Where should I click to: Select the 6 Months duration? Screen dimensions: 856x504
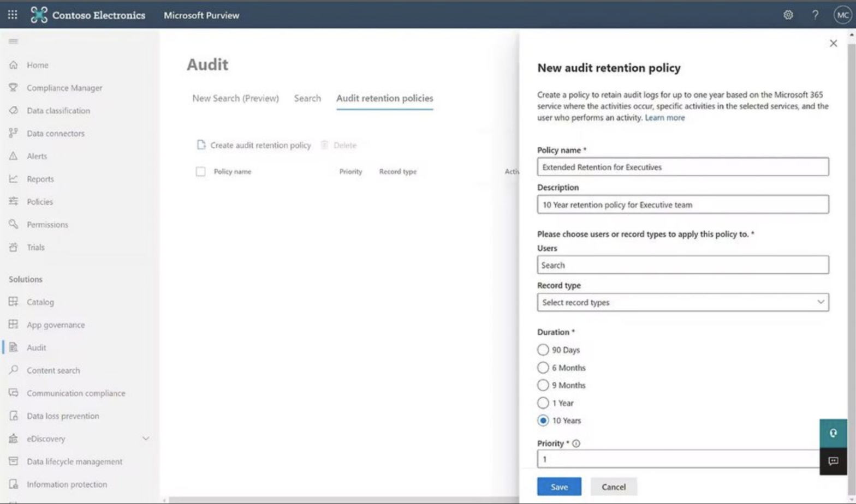click(x=543, y=368)
